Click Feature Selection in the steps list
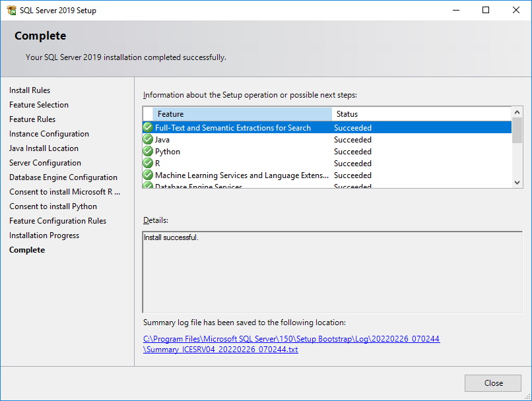The image size is (532, 401). point(39,105)
